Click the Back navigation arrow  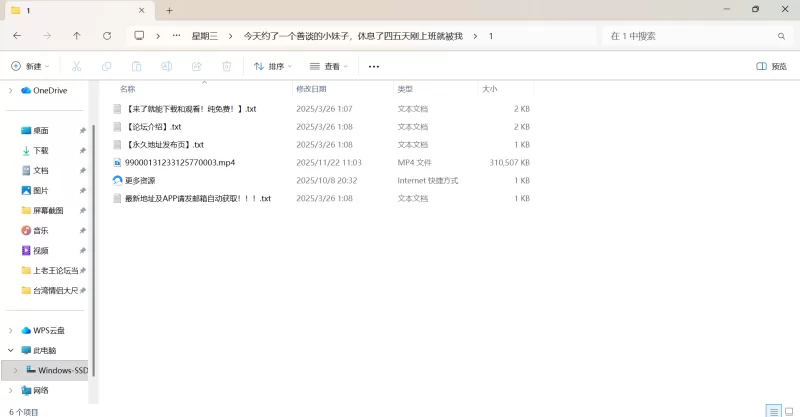point(17,35)
